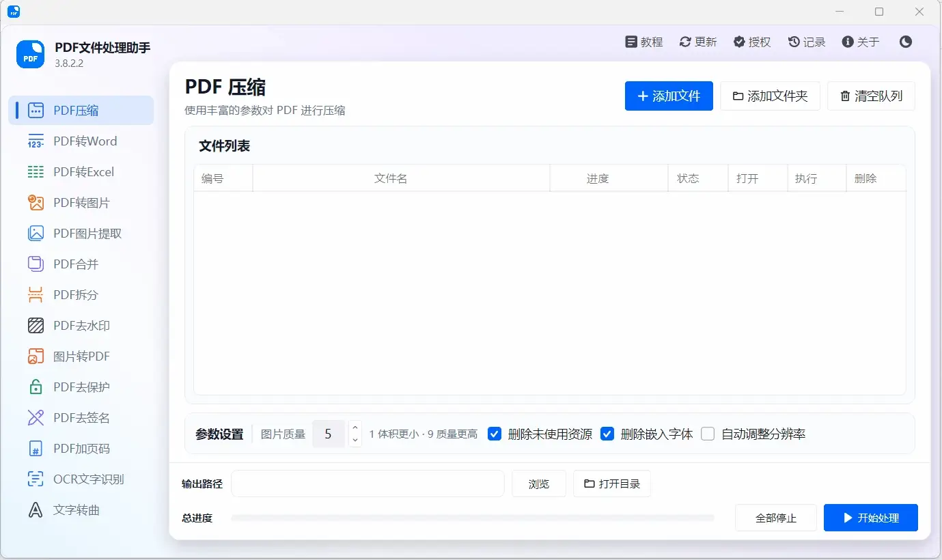
Task: Click the 开始处理 start button
Action: [871, 518]
